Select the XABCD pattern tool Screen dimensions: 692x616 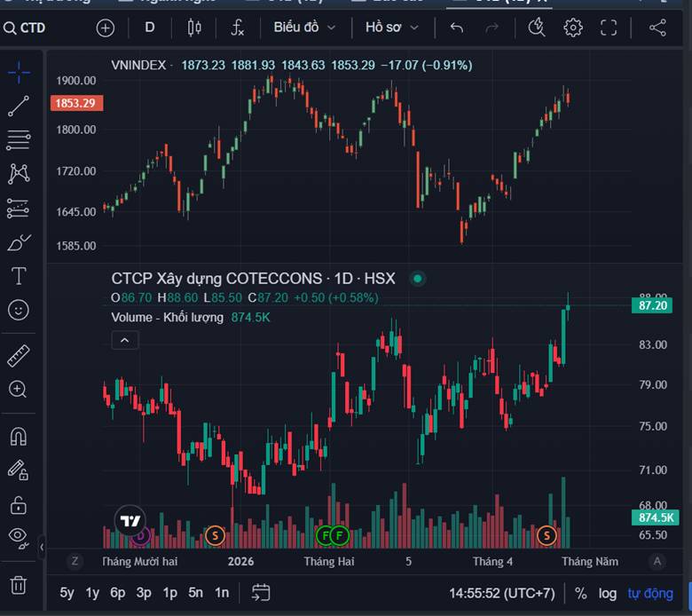point(19,174)
